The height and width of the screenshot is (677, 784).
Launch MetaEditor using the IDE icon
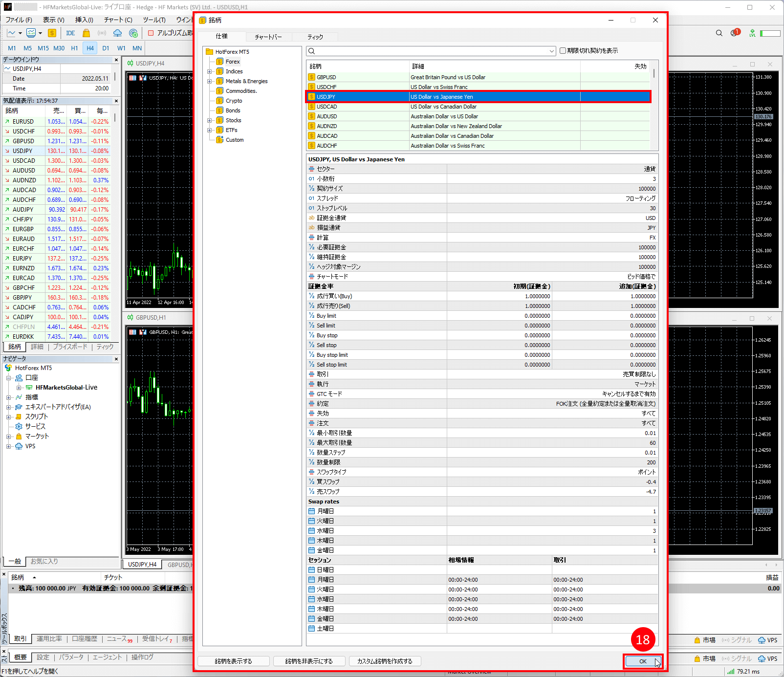70,33
